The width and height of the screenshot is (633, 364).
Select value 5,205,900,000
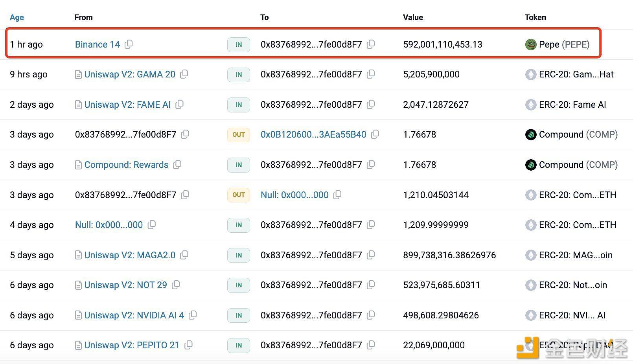[431, 74]
